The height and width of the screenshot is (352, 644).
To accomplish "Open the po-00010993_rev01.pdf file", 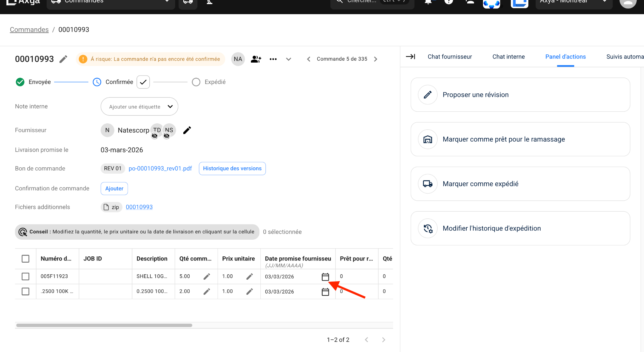I will 160,168.
